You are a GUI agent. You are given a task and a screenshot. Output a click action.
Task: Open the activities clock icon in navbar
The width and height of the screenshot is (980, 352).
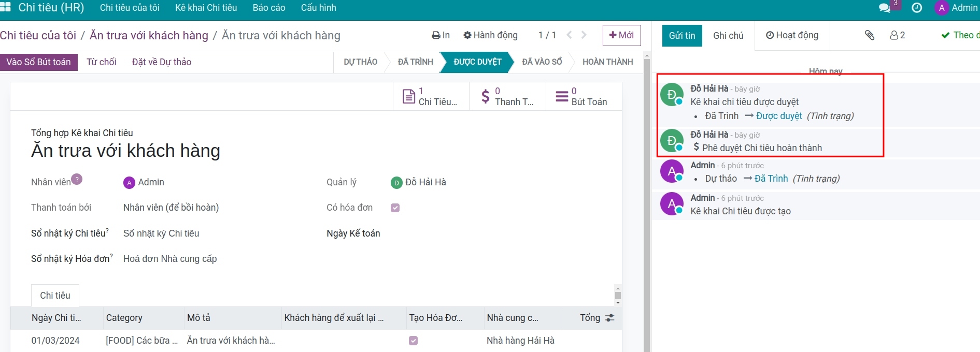[917, 8]
